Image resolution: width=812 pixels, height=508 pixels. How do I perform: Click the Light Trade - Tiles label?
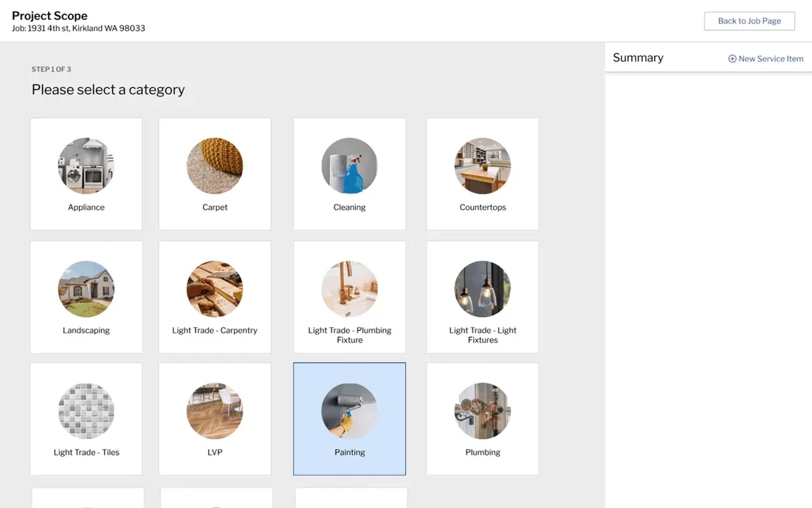pyautogui.click(x=86, y=452)
